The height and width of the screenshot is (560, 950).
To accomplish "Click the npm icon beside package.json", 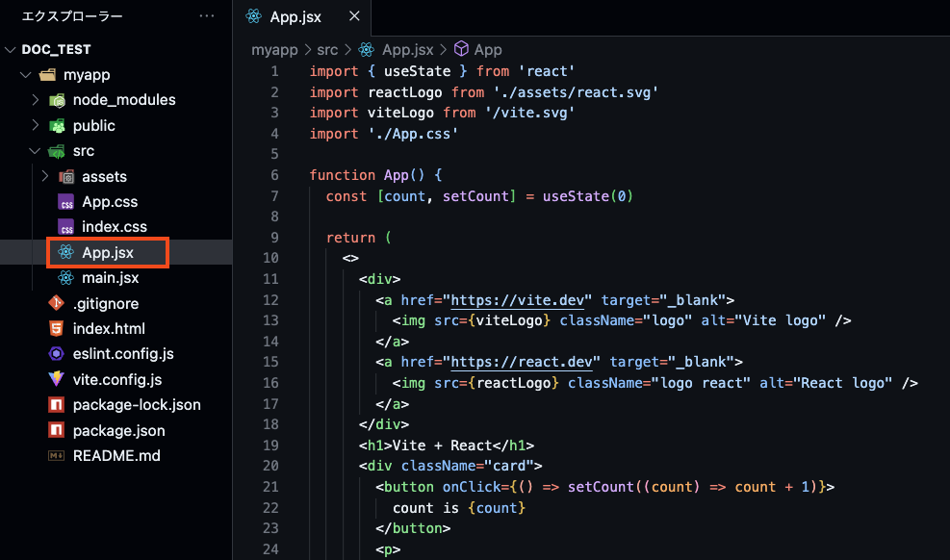I will click(x=57, y=430).
